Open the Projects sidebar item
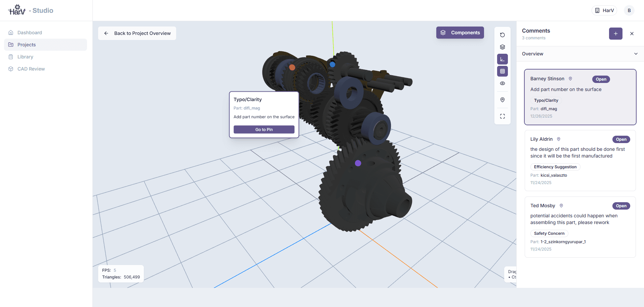 click(x=45, y=45)
